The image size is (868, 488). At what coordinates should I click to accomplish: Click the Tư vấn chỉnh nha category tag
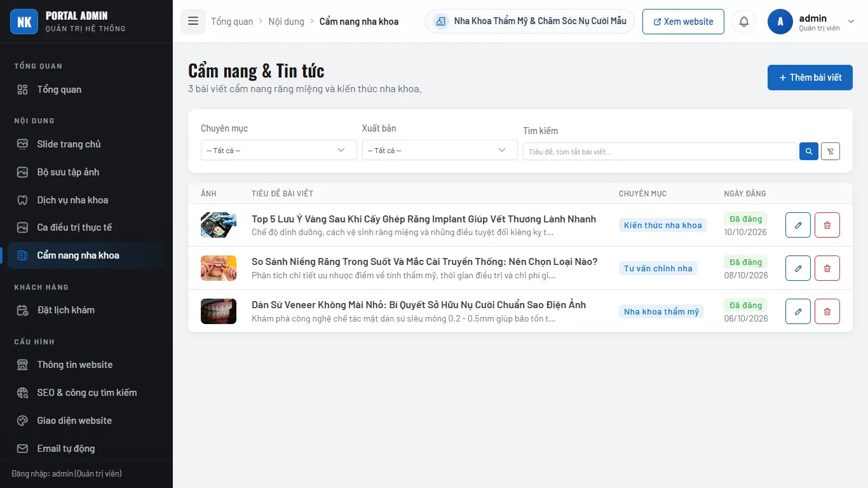658,268
